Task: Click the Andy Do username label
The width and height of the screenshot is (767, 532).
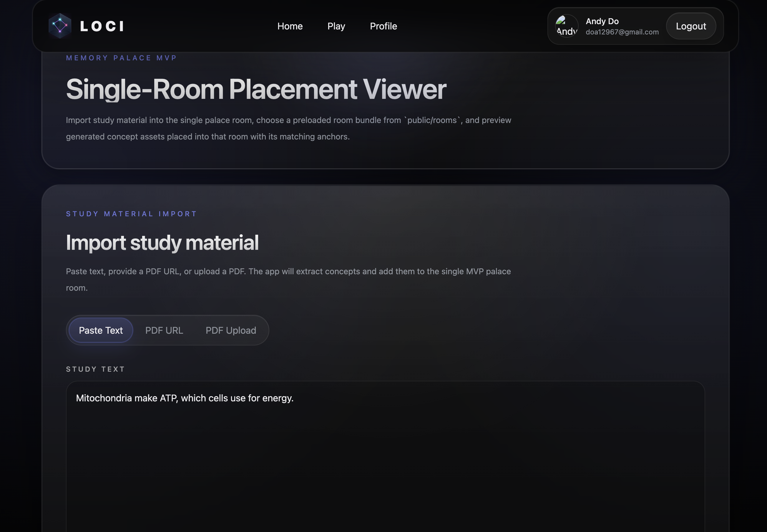Action: tap(602, 21)
